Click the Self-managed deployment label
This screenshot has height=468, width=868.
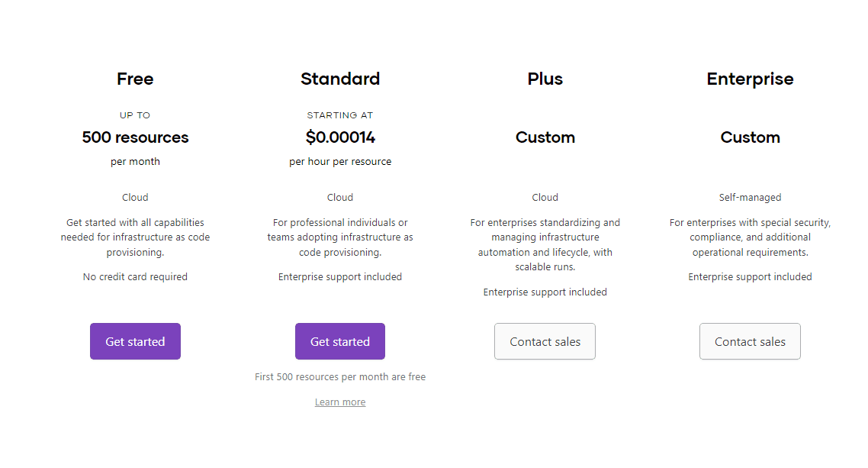[x=750, y=198]
